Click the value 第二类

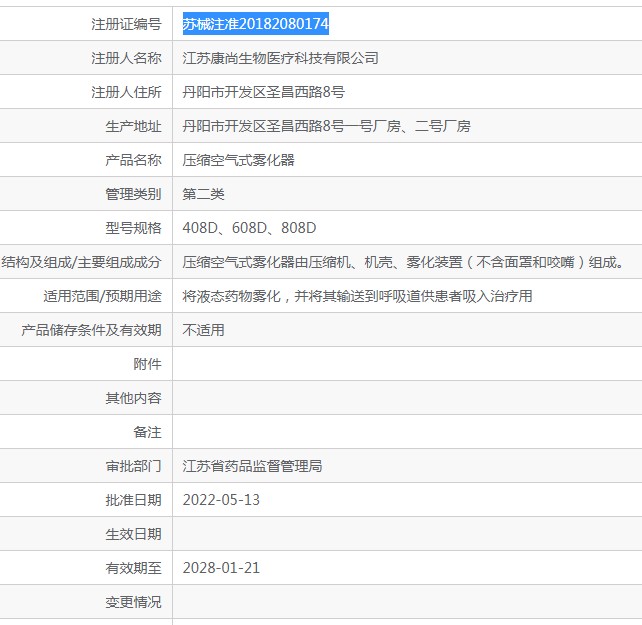point(203,194)
